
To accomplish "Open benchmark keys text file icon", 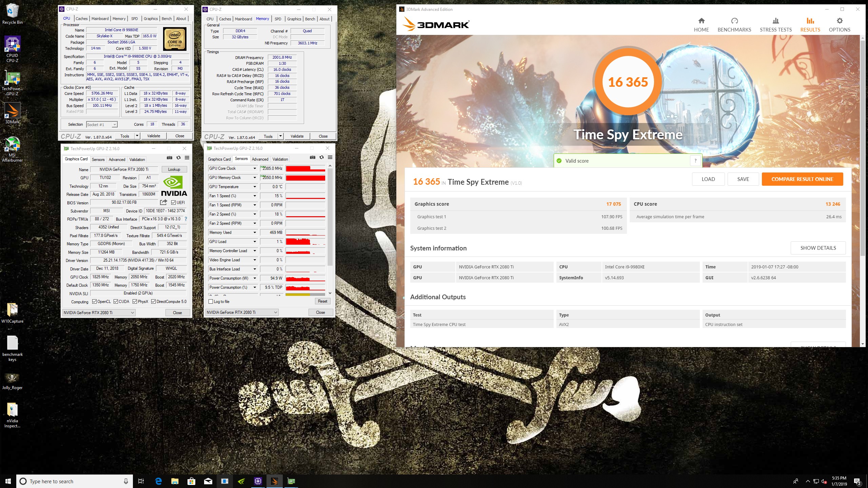I will (12, 348).
